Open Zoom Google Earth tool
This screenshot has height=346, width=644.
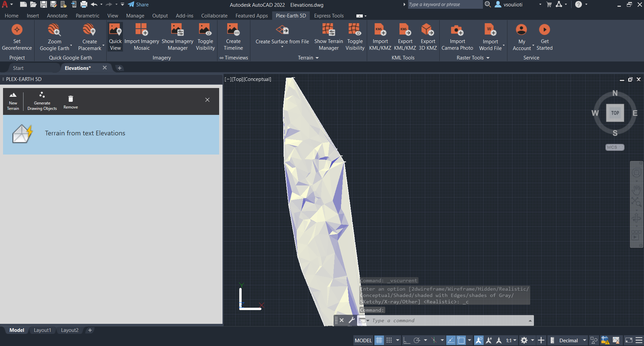click(55, 37)
